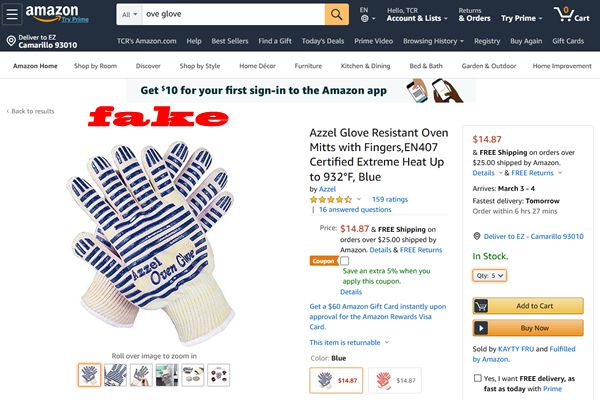Tick the 5% coupon checkbox
The height and width of the screenshot is (400, 600).
point(344,261)
